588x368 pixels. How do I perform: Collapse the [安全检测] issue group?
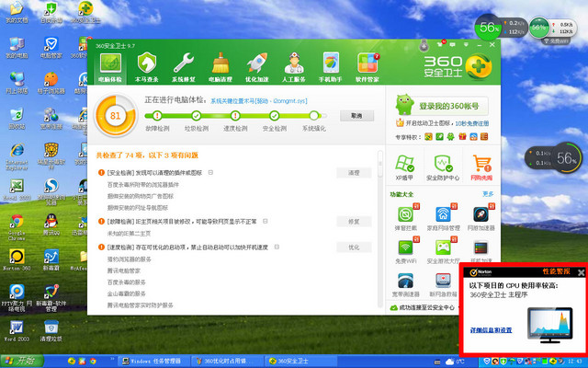click(210, 172)
